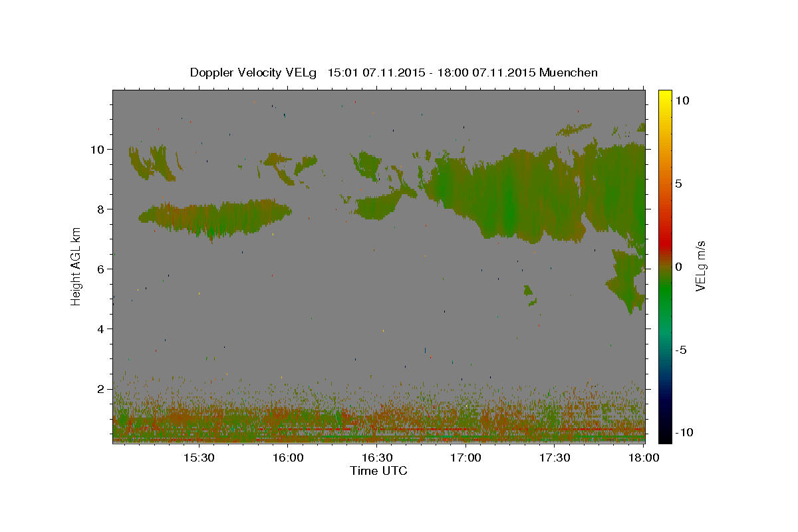798x532 pixels.
Task: Click the colorbar label 0
Action: (x=678, y=267)
